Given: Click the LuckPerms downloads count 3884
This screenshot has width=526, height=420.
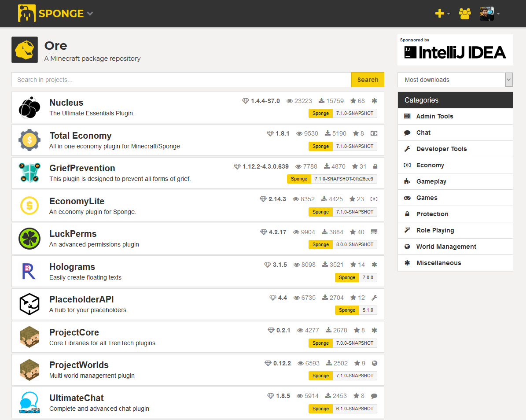Looking at the screenshot, I should tap(336, 232).
